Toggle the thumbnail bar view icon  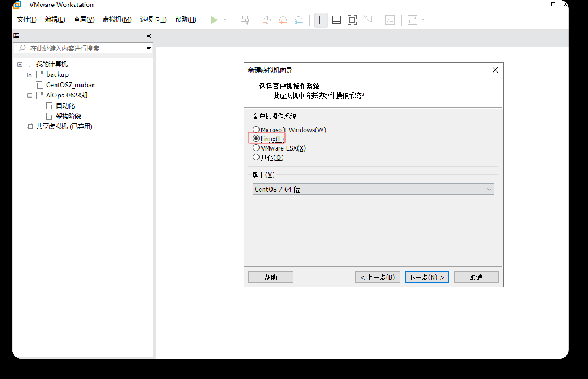pyautogui.click(x=336, y=20)
